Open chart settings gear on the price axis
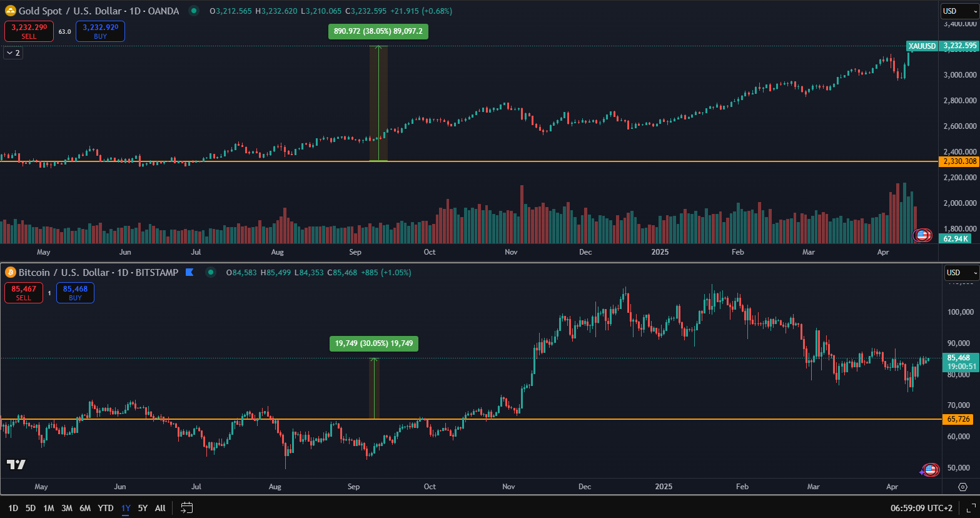 963,487
